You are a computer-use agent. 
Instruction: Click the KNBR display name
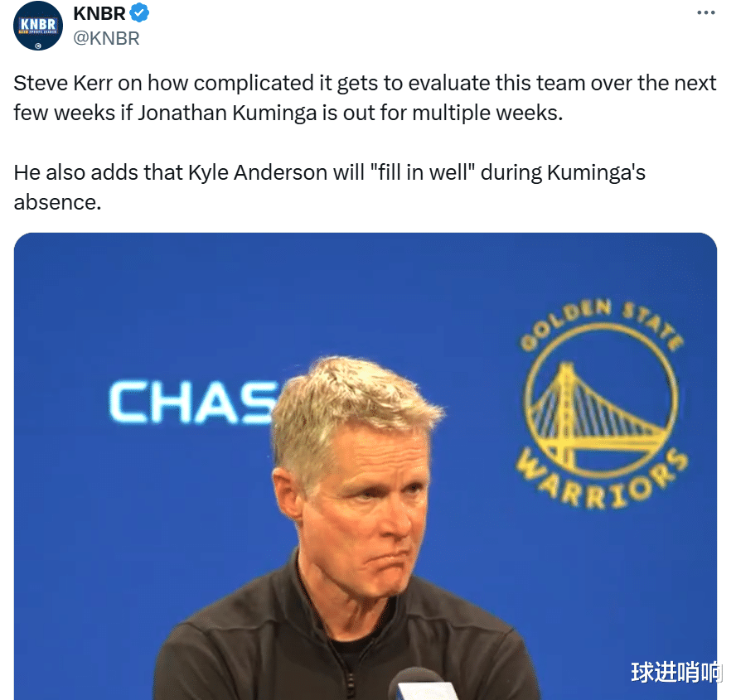[99, 13]
